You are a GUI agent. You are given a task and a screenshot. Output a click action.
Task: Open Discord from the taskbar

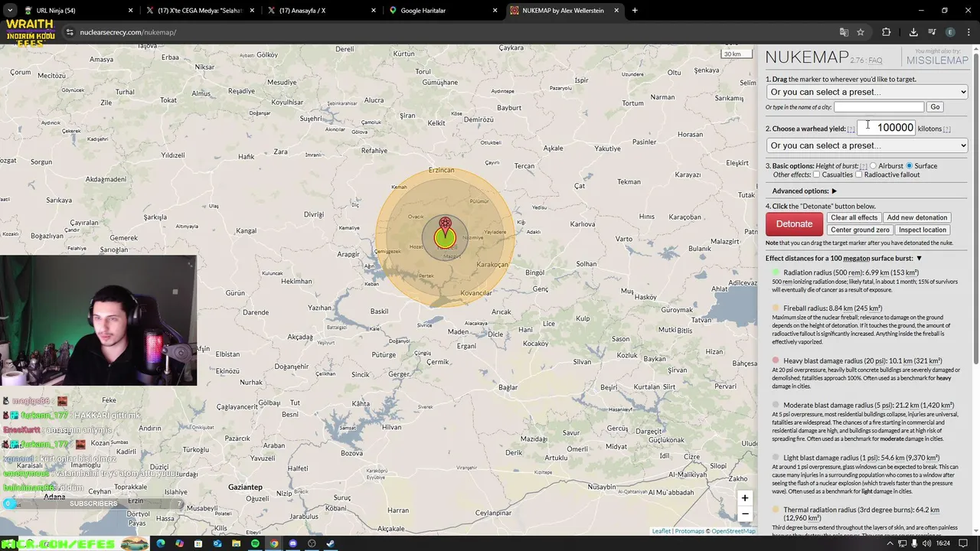pos(292,543)
